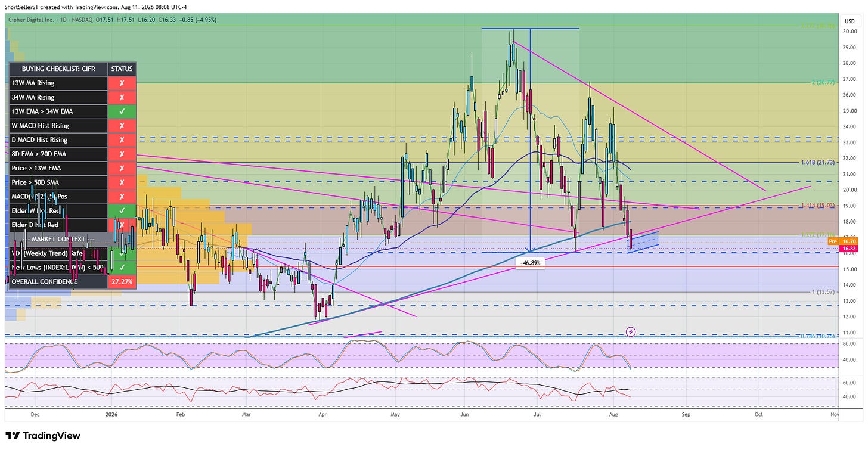The image size is (868, 450).
Task: Click the Aug label on the time axis
Action: point(614,413)
